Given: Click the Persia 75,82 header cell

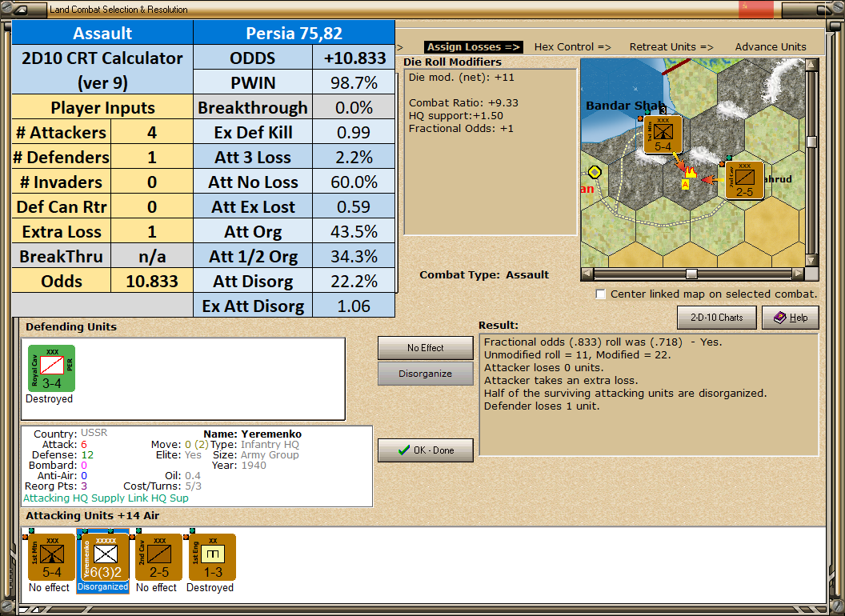Looking at the screenshot, I should pos(294,33).
